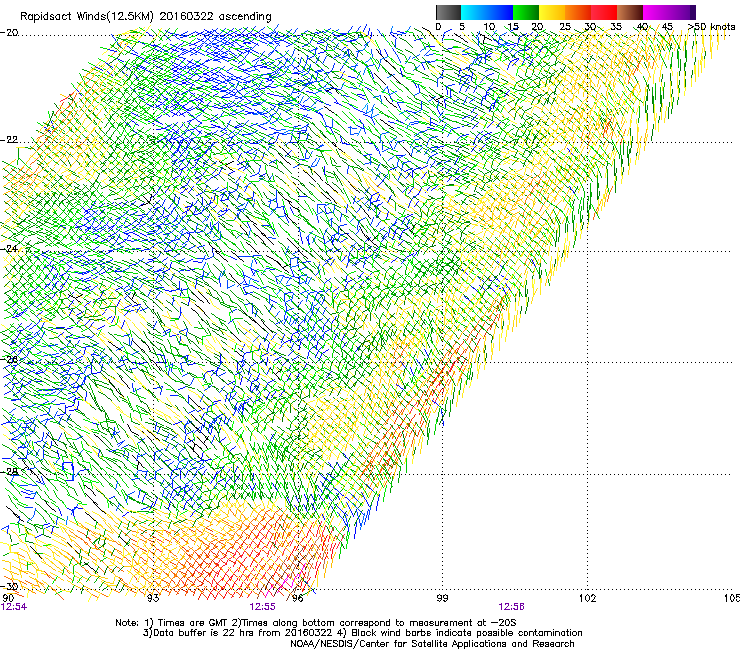This screenshot has width=740, height=650.
Task: Click the legend number 25
Action: [x=565, y=27]
